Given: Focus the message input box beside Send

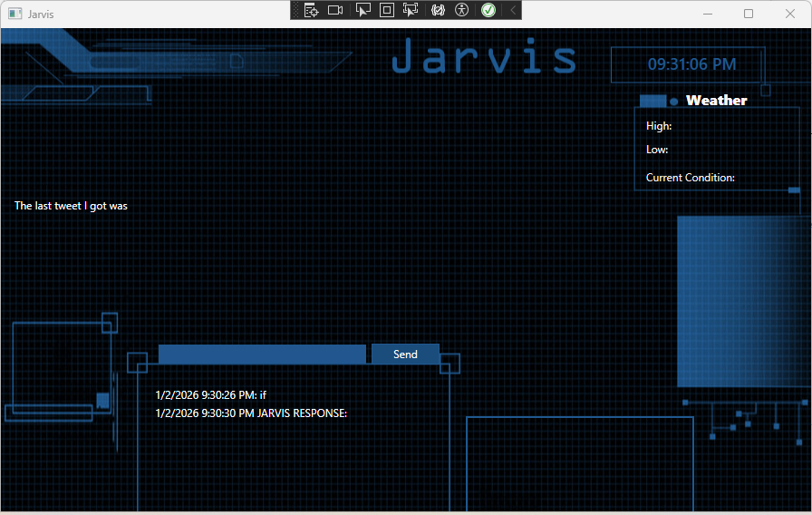Looking at the screenshot, I should click(262, 355).
